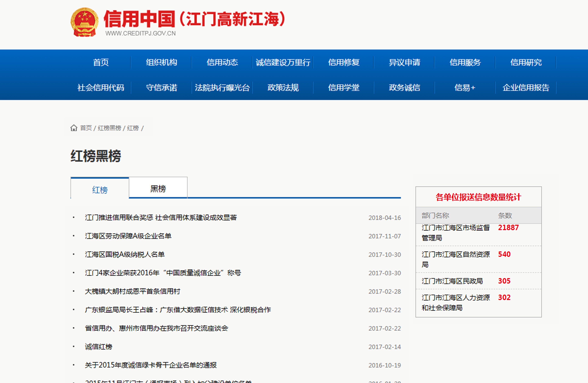Click 江门市江海区市场监督管理局 row

click(479, 234)
